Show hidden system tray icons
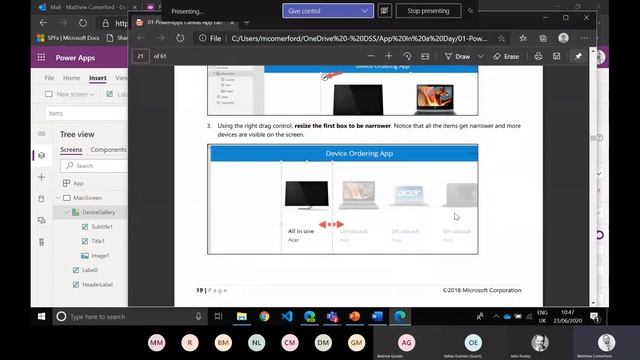 [496, 316]
